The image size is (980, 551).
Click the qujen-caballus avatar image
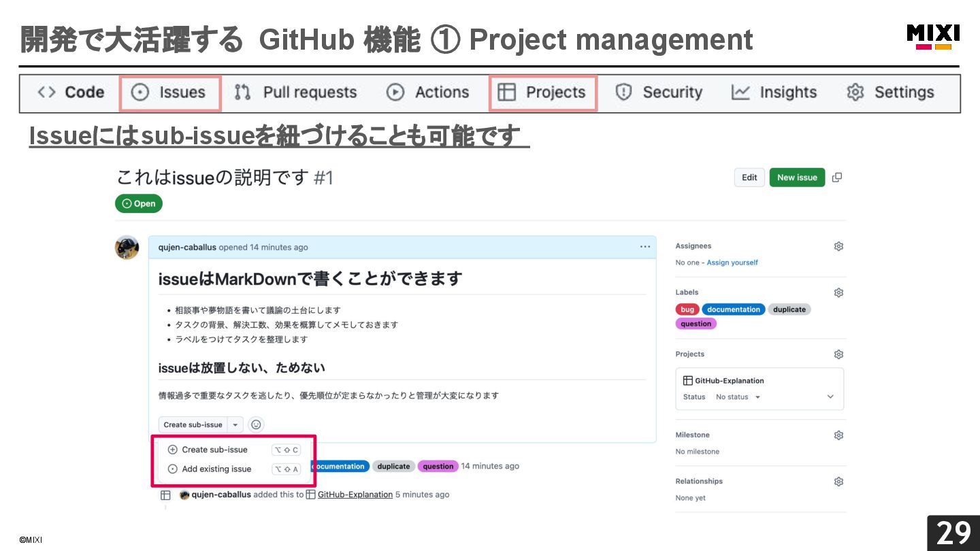pyautogui.click(x=127, y=248)
